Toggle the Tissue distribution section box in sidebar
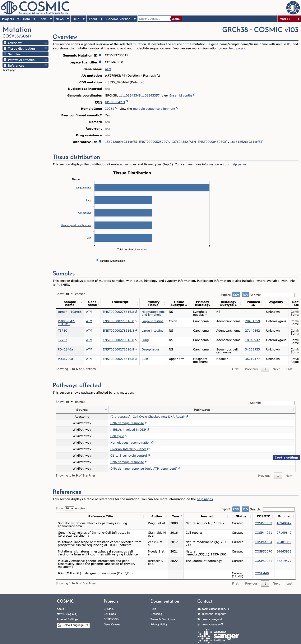This screenshot has width=301, height=644. coord(5,49)
